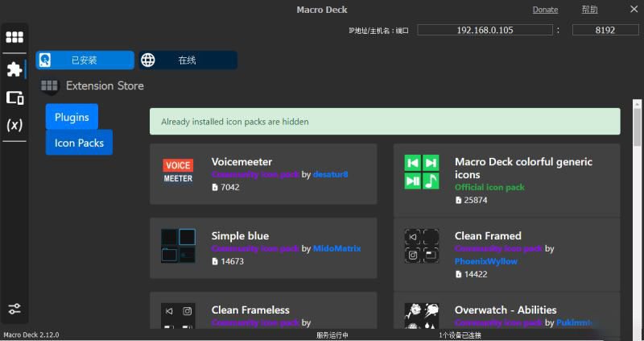The image size is (644, 341).
Task: Click the Voicemeeter icon pack logo
Action: (x=178, y=171)
